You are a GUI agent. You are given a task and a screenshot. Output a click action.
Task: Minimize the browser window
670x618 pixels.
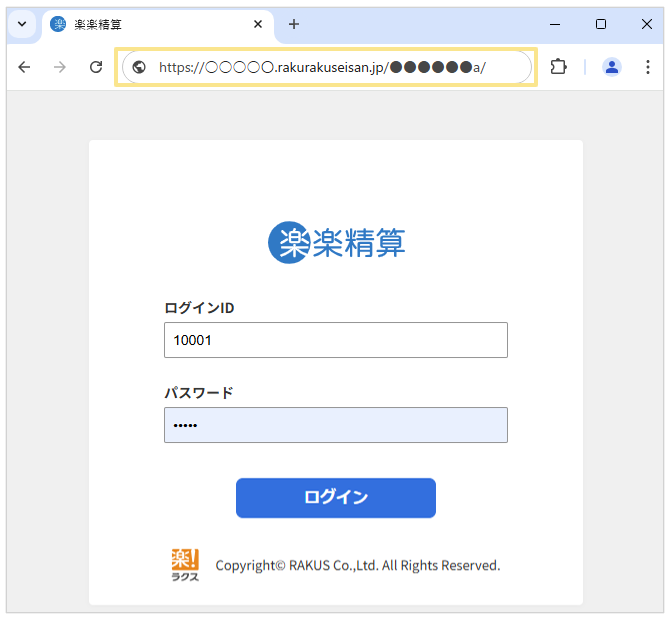555,24
